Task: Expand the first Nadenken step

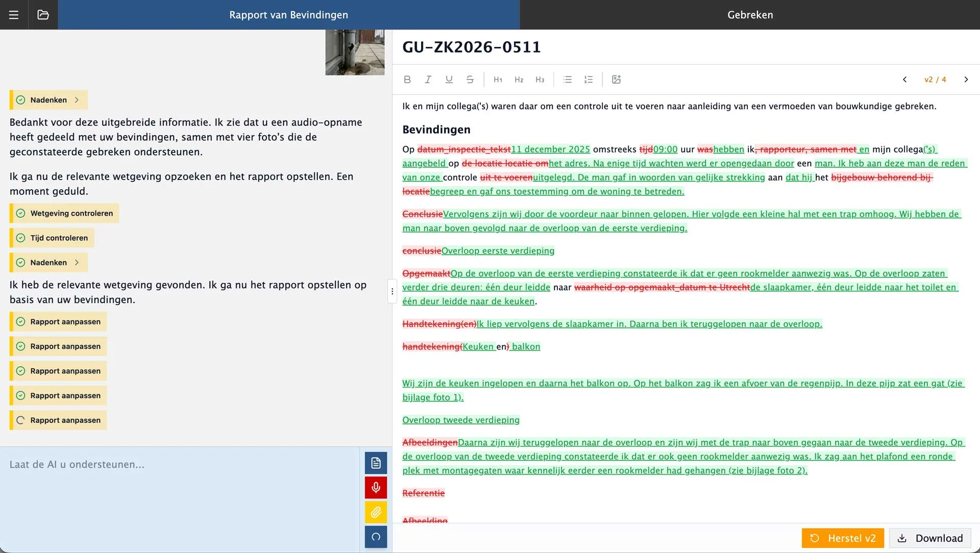Action: (x=49, y=100)
